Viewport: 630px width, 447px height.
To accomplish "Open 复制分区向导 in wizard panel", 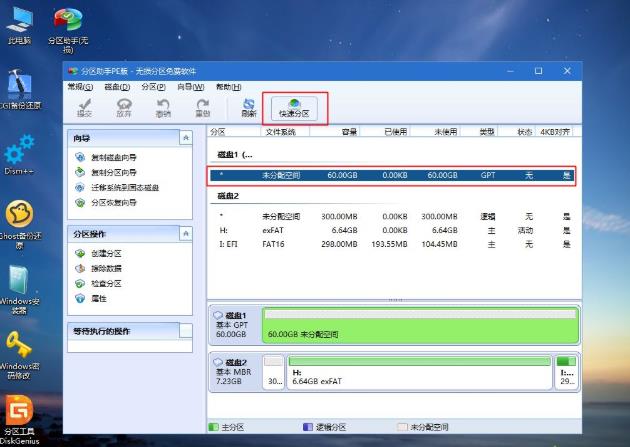I will pos(106,172).
